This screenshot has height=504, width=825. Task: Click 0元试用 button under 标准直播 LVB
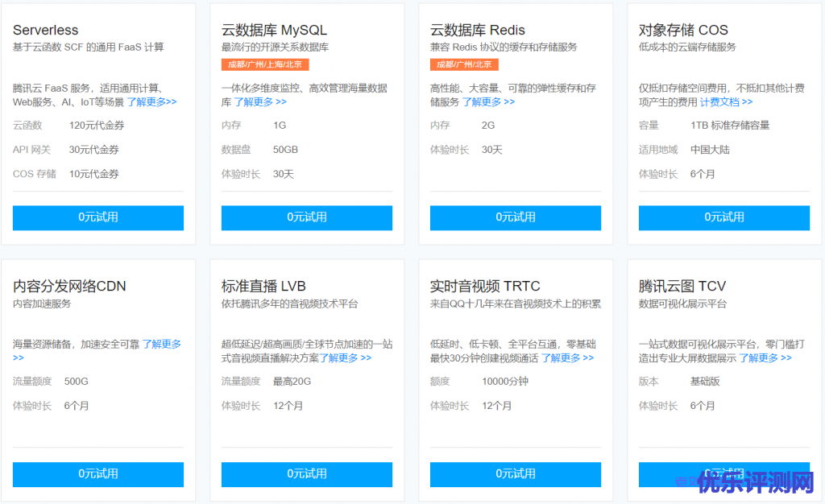coord(307,474)
